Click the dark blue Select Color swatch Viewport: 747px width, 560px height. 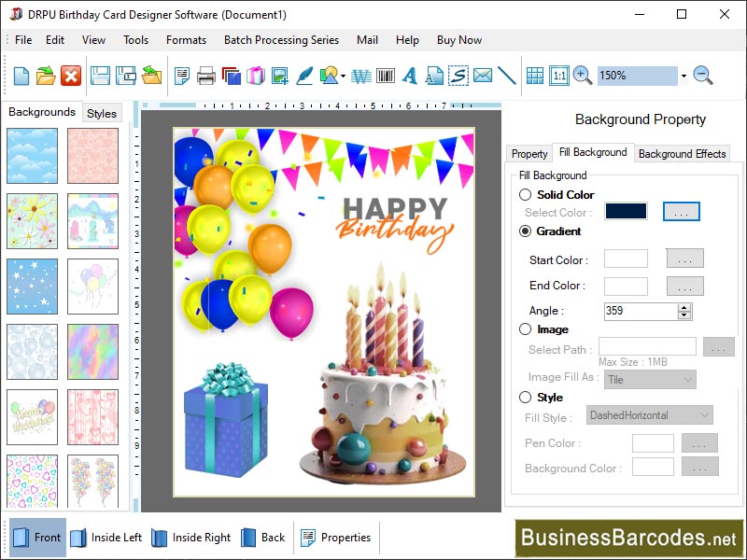click(x=625, y=211)
